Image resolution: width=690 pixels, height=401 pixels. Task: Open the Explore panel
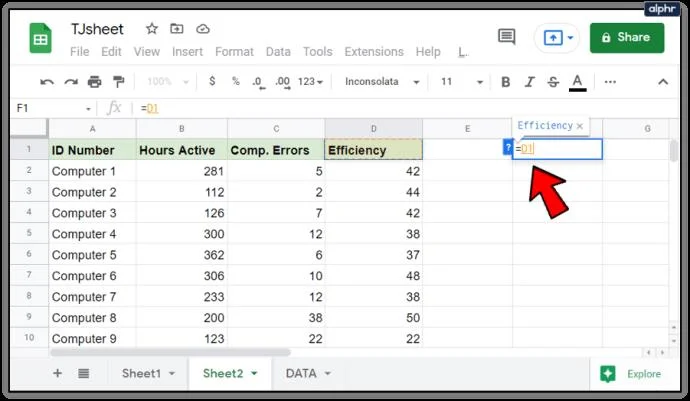pos(631,374)
